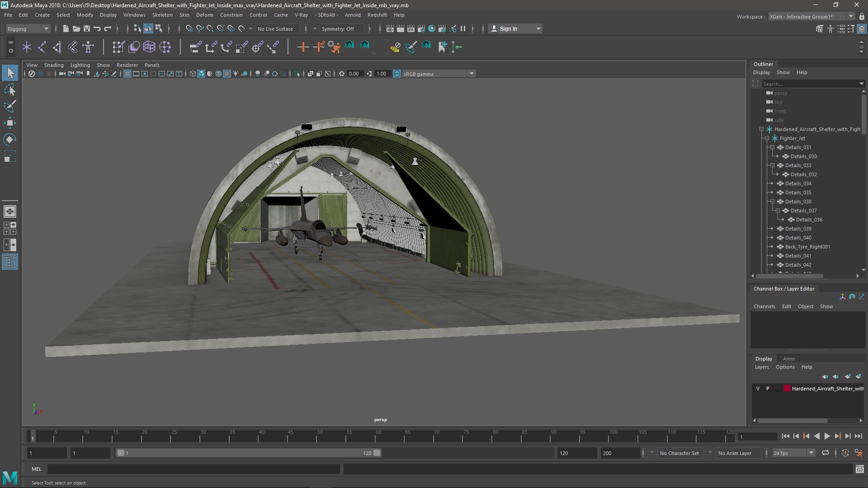Open the Redshift menu
Viewport: 868px width, 488px height.
377,15
